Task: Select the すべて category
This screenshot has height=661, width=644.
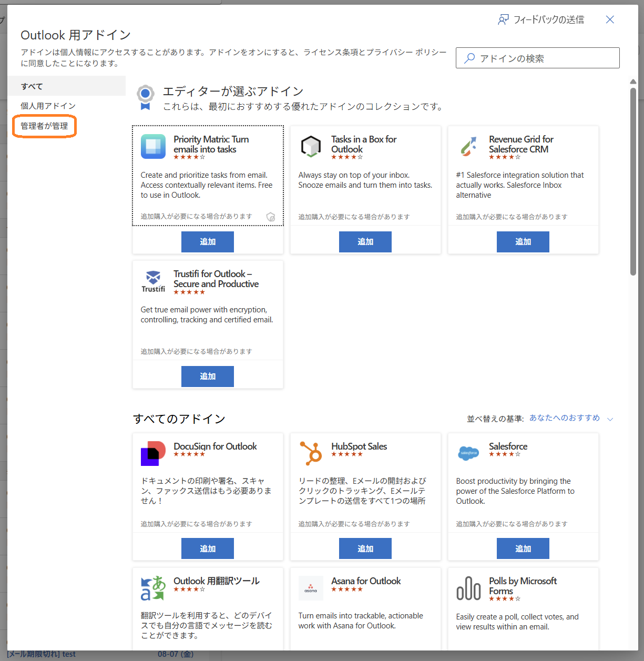Action: pos(66,86)
